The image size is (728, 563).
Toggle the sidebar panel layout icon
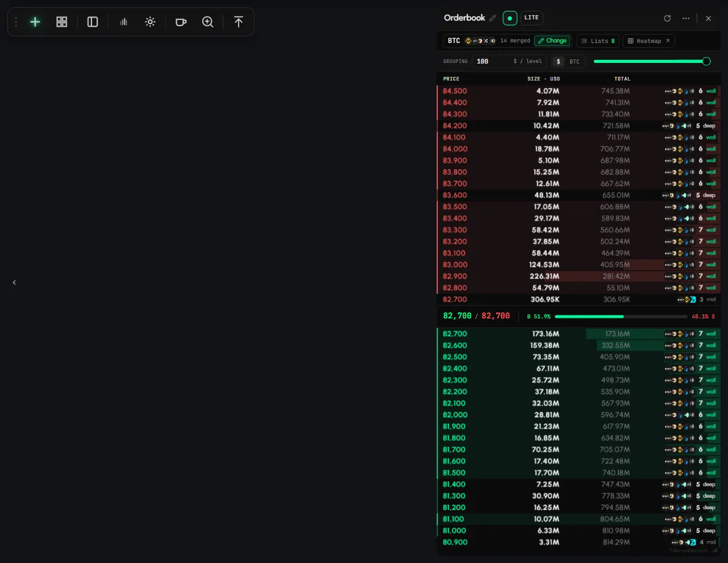[93, 22]
